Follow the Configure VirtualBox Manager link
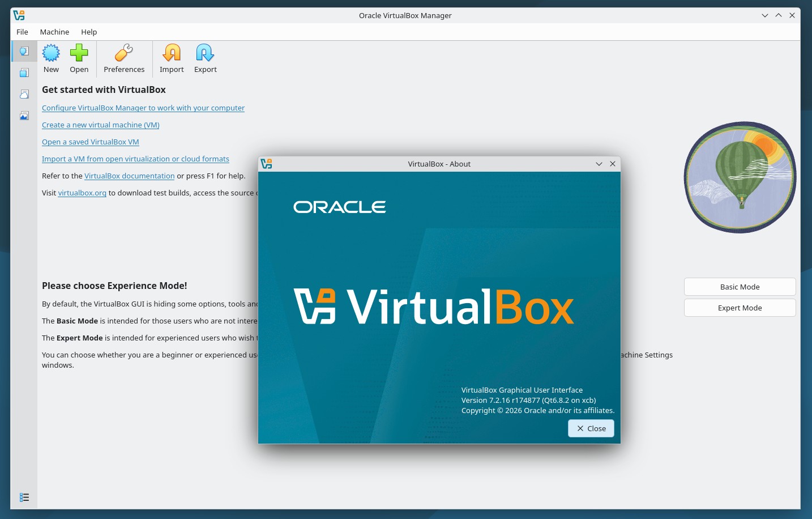 (143, 108)
